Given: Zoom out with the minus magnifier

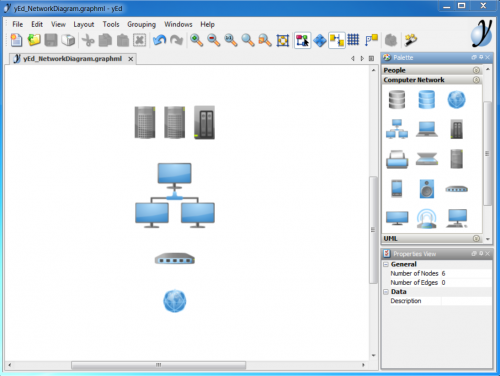Looking at the screenshot, I should click(x=213, y=40).
